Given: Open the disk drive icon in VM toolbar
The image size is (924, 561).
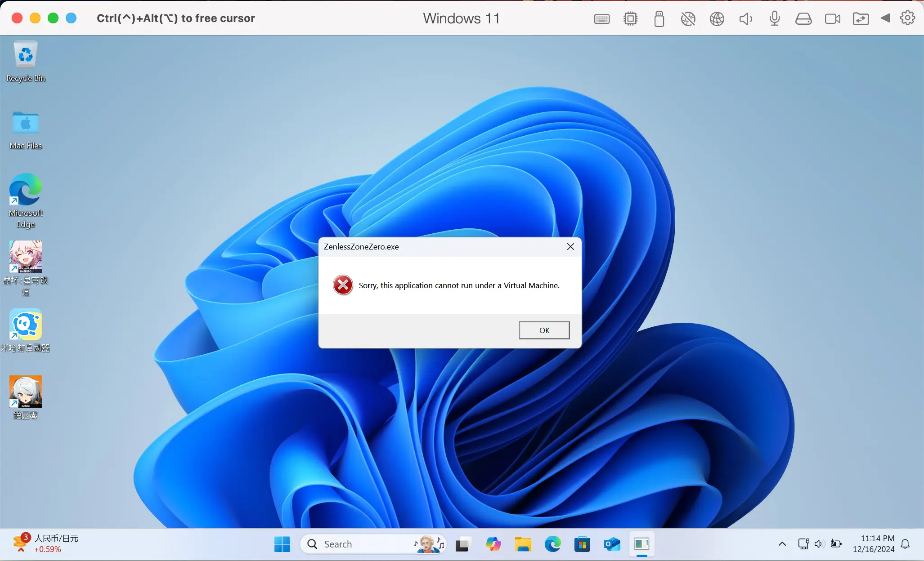Looking at the screenshot, I should click(x=803, y=19).
